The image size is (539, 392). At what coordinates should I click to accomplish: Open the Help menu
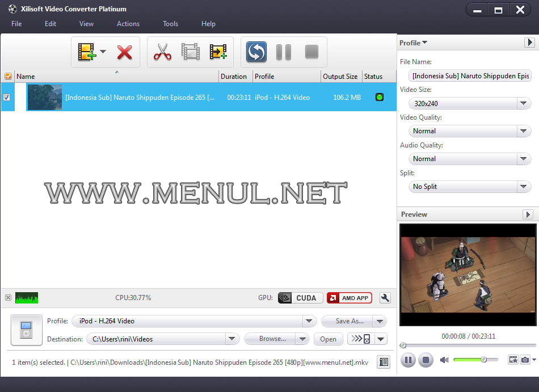click(x=208, y=24)
